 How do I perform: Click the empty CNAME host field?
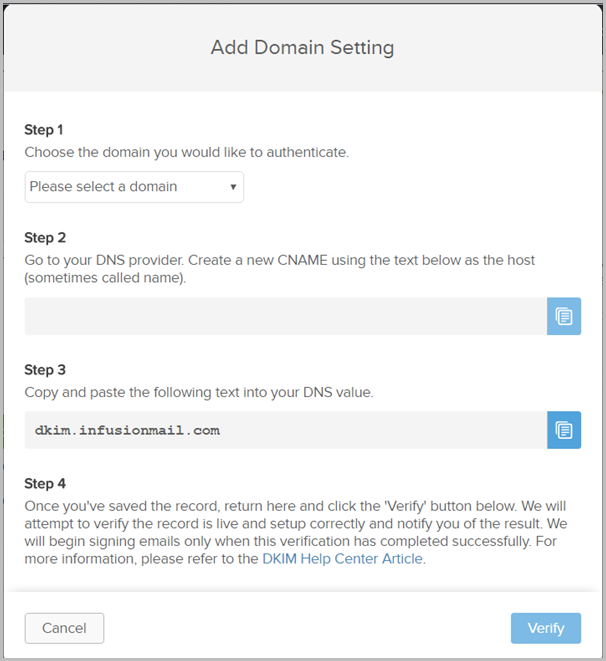286,316
